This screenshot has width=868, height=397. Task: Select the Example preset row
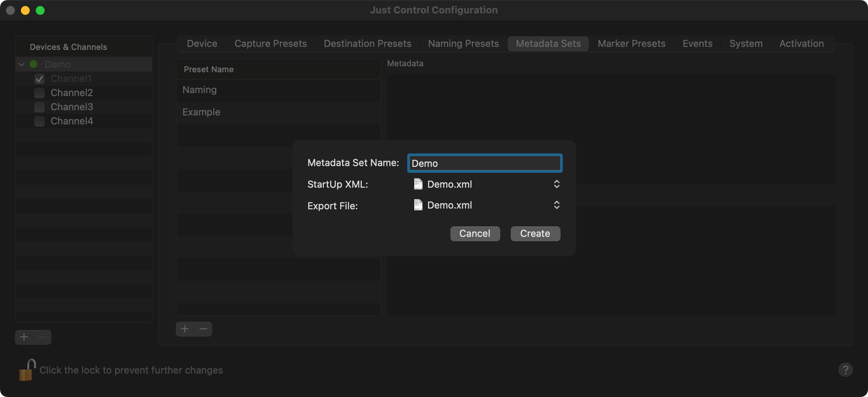point(278,112)
